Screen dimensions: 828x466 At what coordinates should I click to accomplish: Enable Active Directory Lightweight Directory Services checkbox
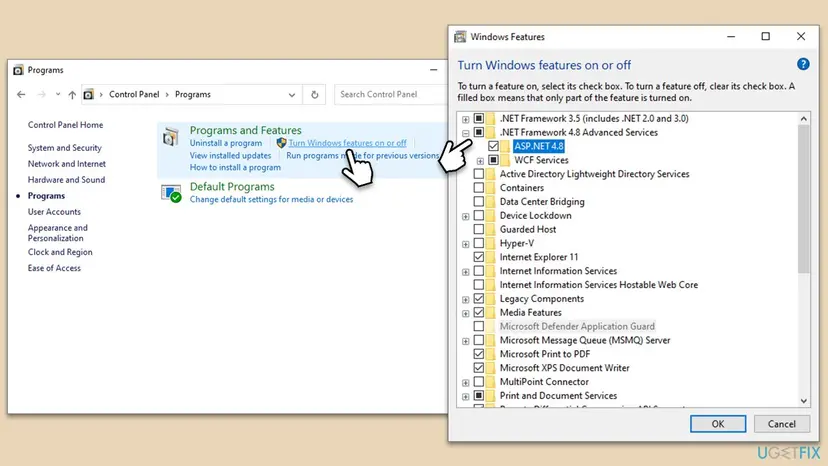click(x=478, y=174)
